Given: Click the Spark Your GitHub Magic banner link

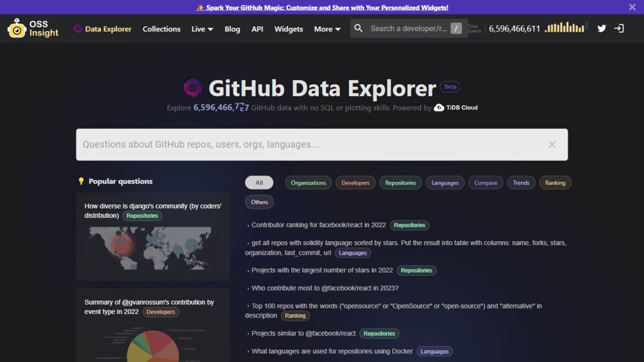Looking at the screenshot, I should 322,8.
